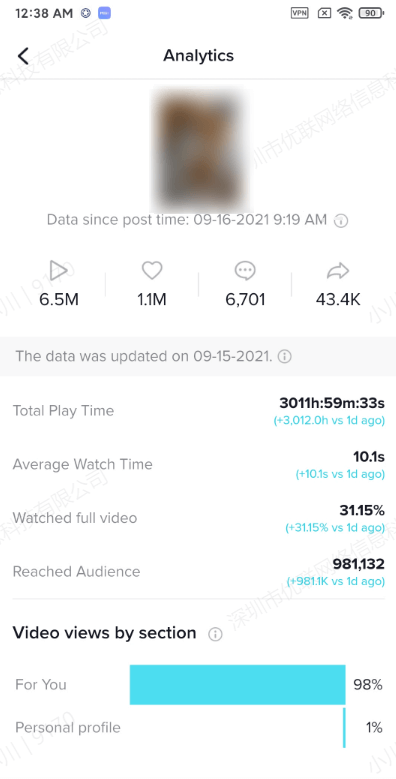
Task: Open info icon beside data updated notice
Action: pos(285,357)
